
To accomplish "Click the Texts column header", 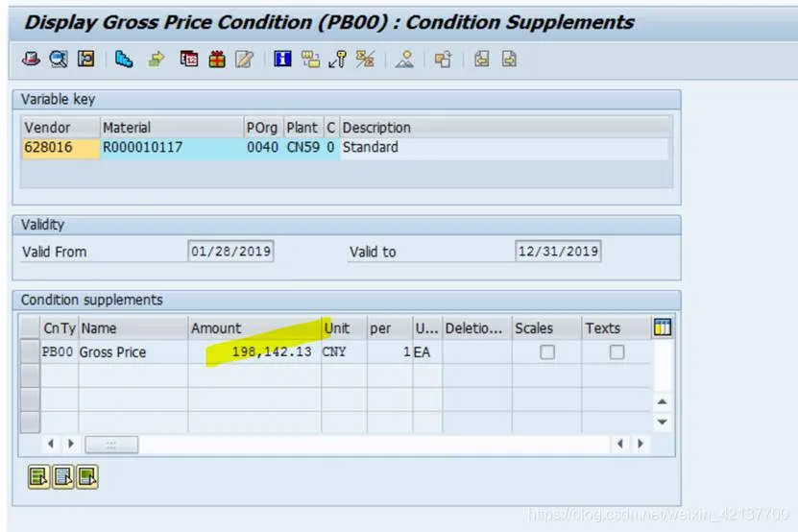I will (616, 328).
